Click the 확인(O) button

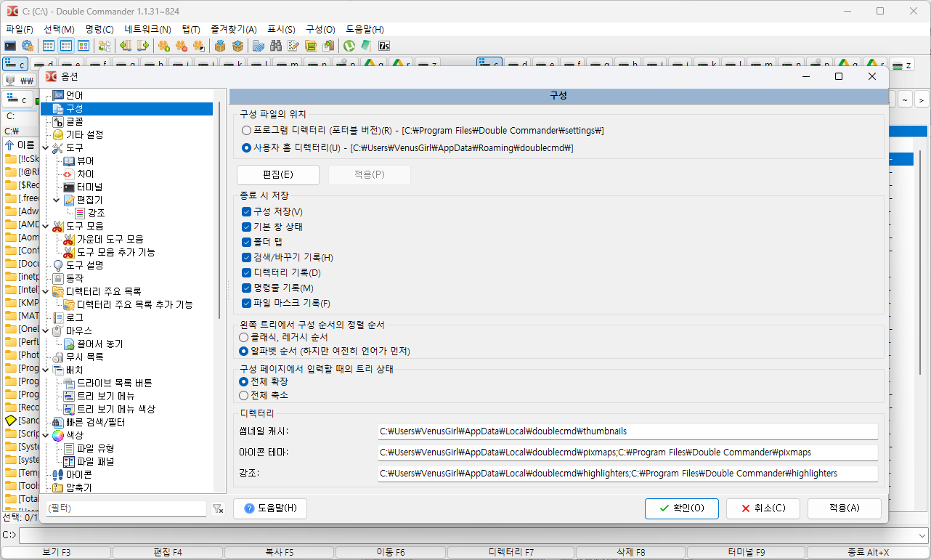[x=682, y=508]
